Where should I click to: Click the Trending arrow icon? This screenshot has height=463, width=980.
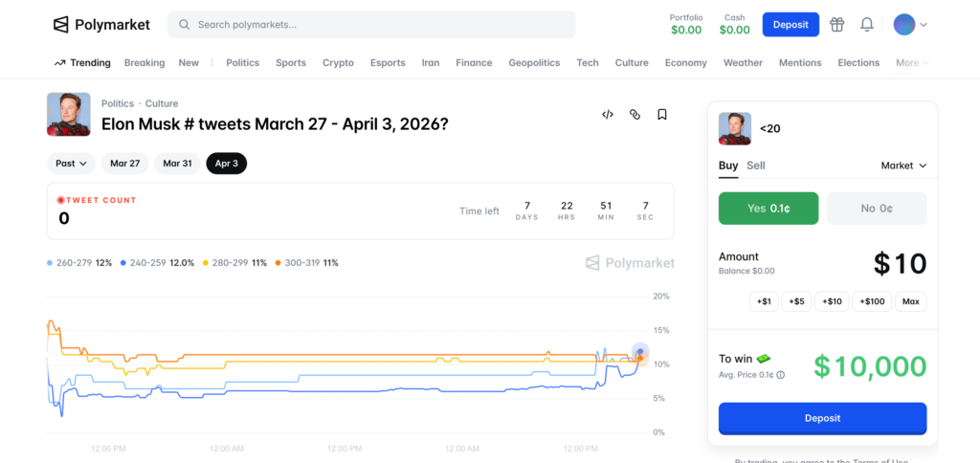60,62
